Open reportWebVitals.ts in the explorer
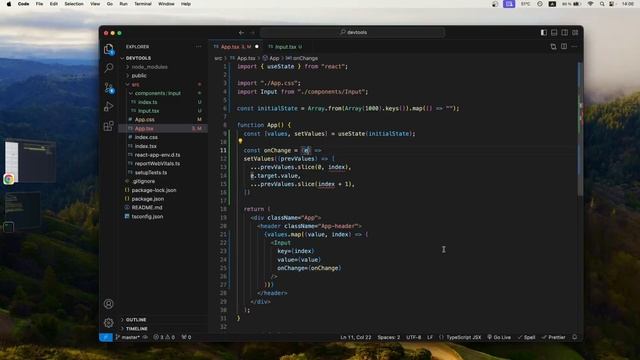640x360 pixels. click(157, 163)
